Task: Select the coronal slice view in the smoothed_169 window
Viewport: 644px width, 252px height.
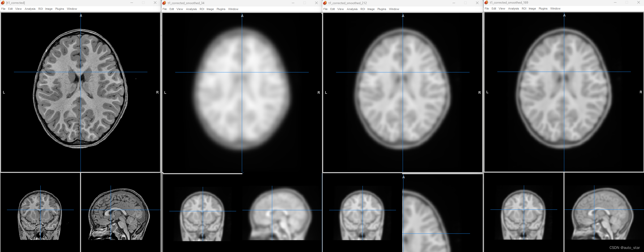Action: tap(524, 212)
